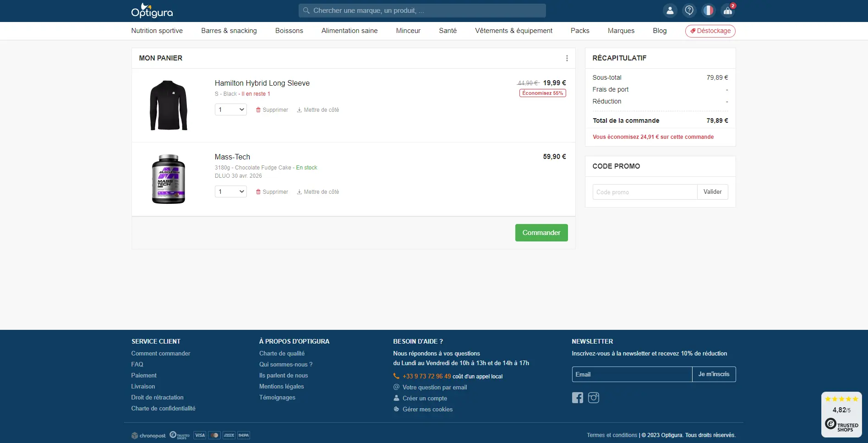Open Charte de confidentialité link
This screenshot has width=868, height=443.
click(x=164, y=408)
